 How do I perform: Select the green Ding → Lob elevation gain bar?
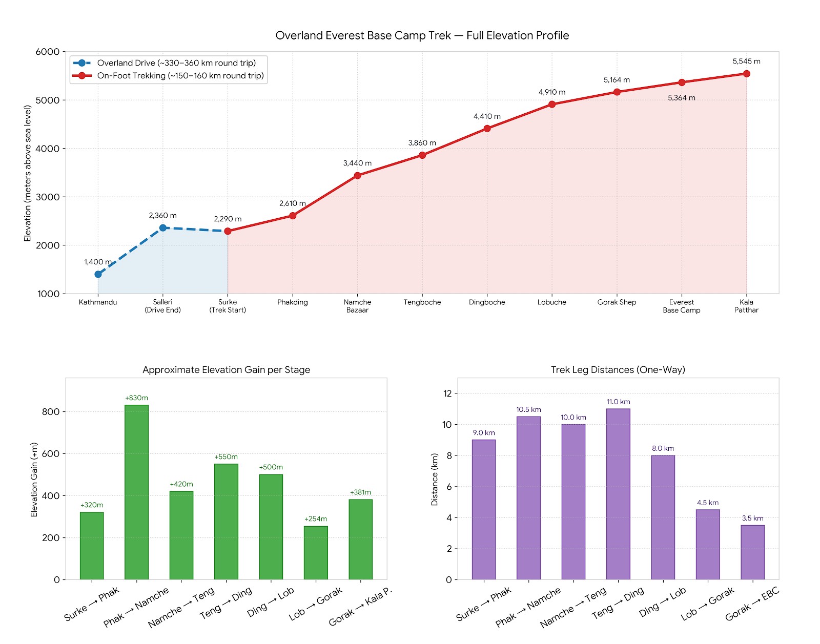coord(271,527)
